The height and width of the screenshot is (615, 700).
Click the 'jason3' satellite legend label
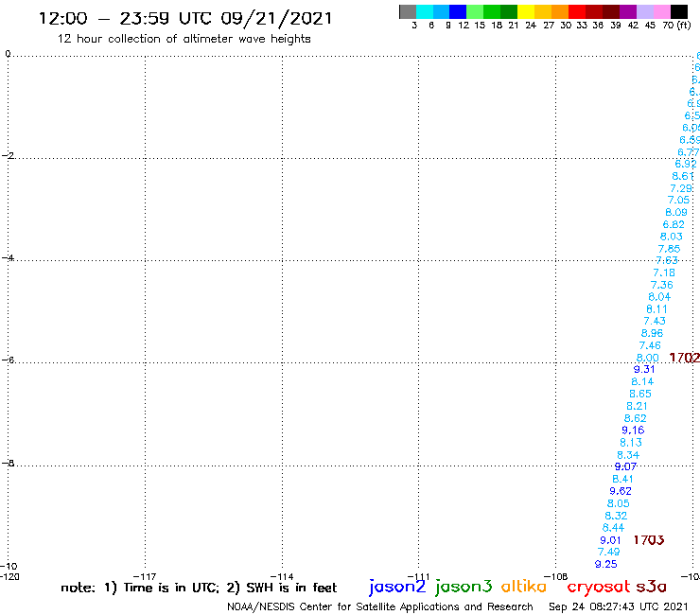pos(464,587)
